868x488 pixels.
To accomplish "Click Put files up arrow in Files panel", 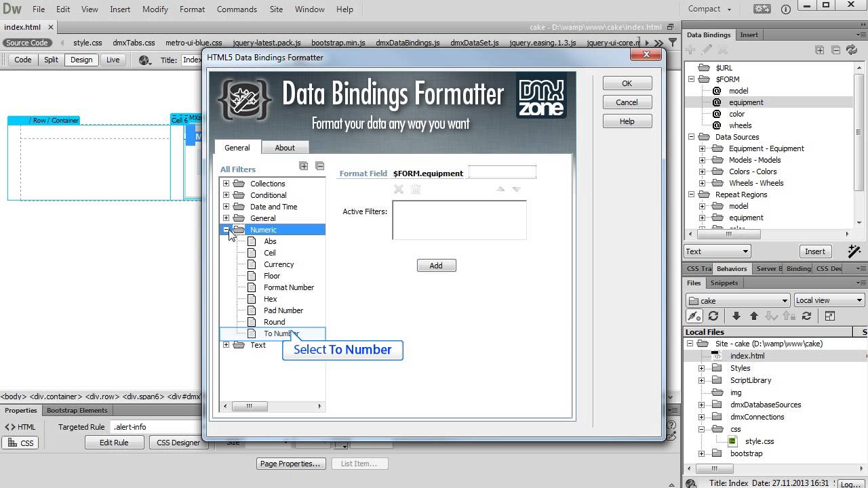I will tap(754, 316).
